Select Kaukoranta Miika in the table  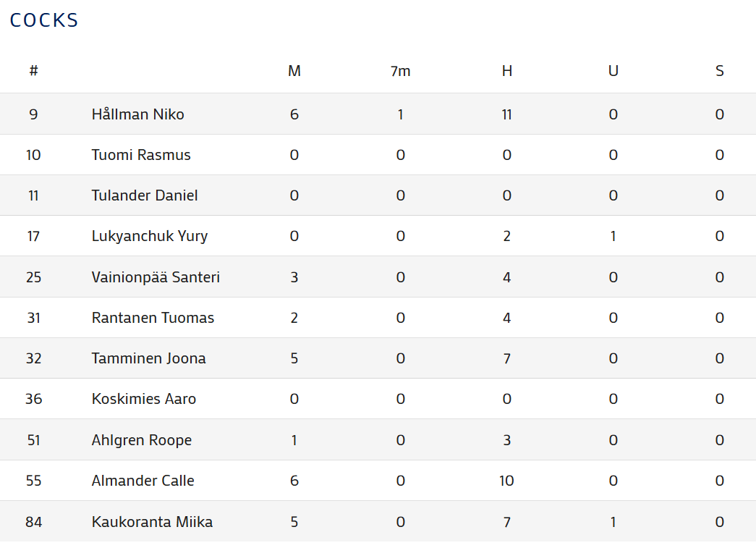[x=152, y=522]
